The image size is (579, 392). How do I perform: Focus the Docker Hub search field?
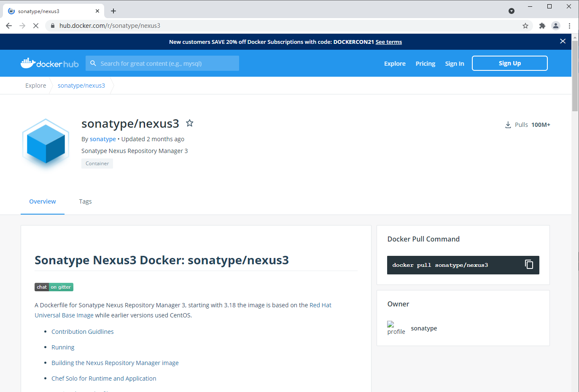162,63
